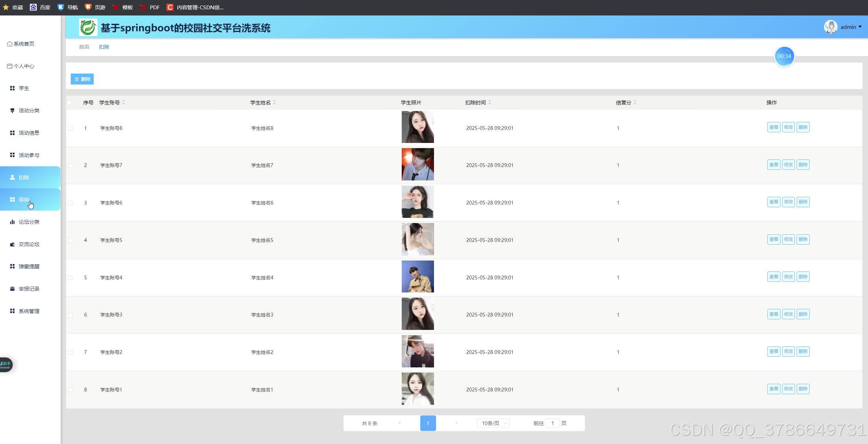Click the admin avatar image
The height and width of the screenshot is (444, 868).
pyautogui.click(x=831, y=27)
